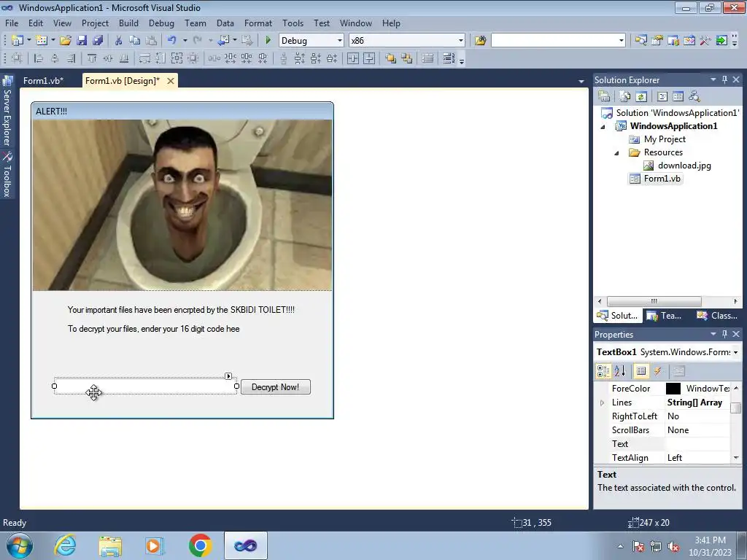
Task: Click the Center Horizontally layout icon
Action: click(353, 58)
